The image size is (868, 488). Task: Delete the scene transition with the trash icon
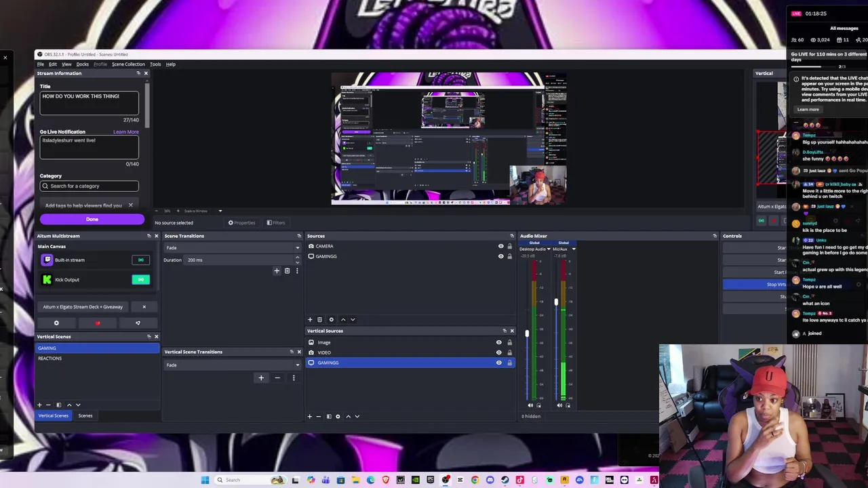tap(287, 271)
